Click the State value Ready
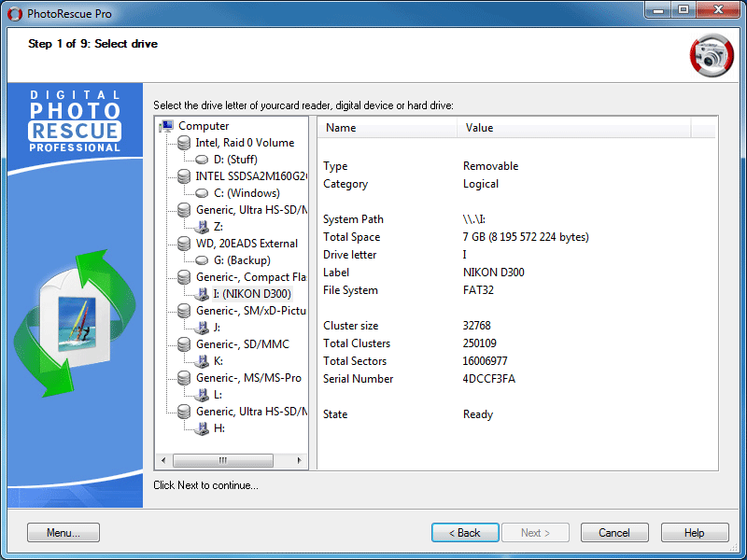Image resolution: width=747 pixels, height=560 pixels. 478,414
